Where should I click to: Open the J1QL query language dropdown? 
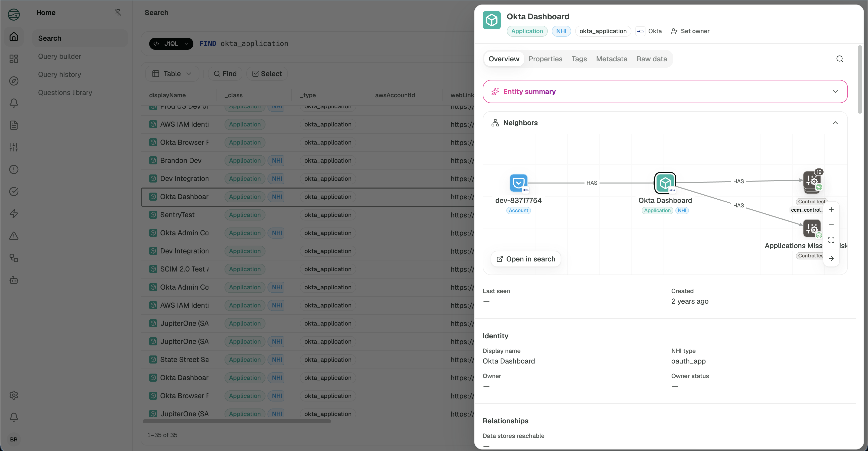click(171, 43)
